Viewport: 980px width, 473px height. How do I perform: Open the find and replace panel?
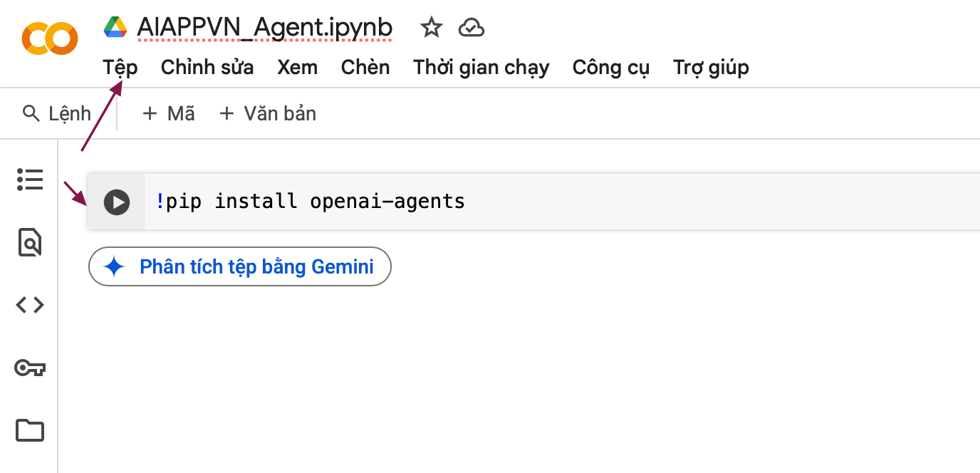tap(30, 242)
